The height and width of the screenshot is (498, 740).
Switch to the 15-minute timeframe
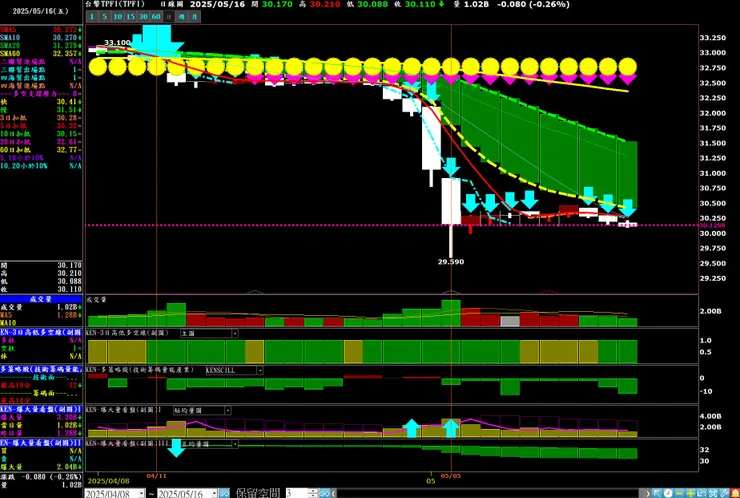click(130, 17)
